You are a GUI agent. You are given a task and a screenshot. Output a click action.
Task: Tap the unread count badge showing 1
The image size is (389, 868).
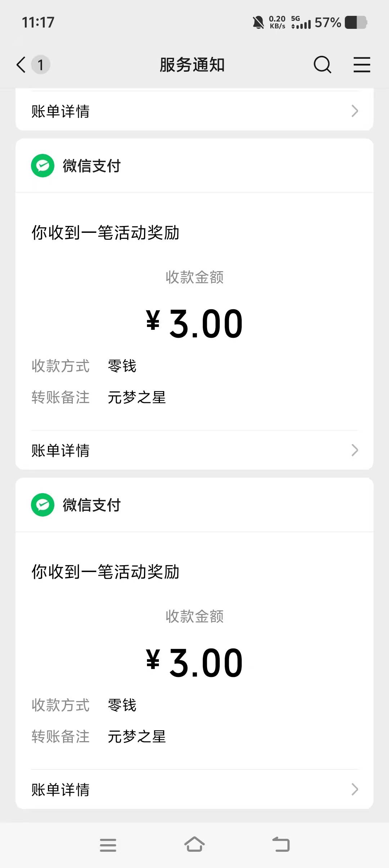pyautogui.click(x=41, y=65)
